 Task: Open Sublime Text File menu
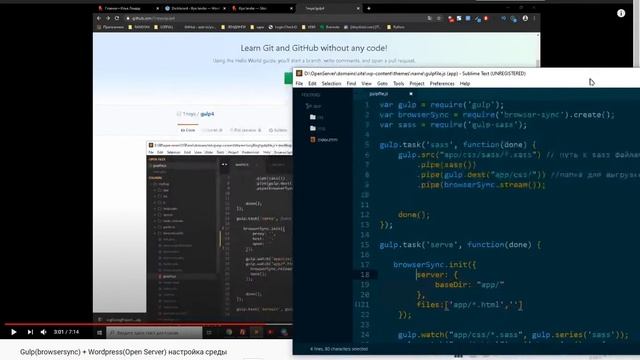coord(299,83)
